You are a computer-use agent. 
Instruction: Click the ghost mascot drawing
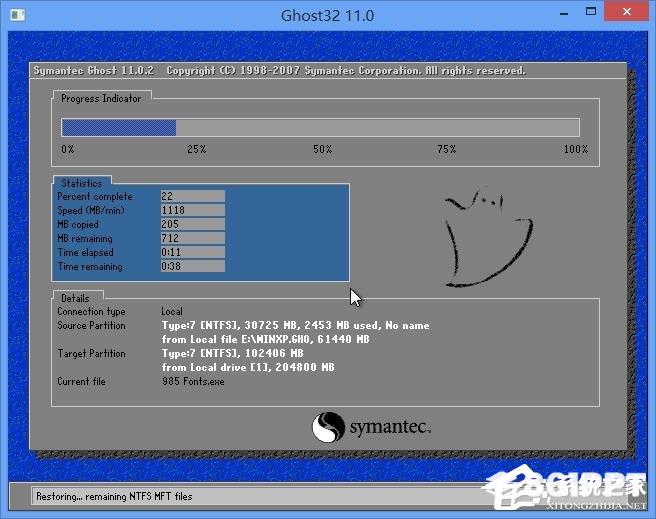tap(488, 238)
